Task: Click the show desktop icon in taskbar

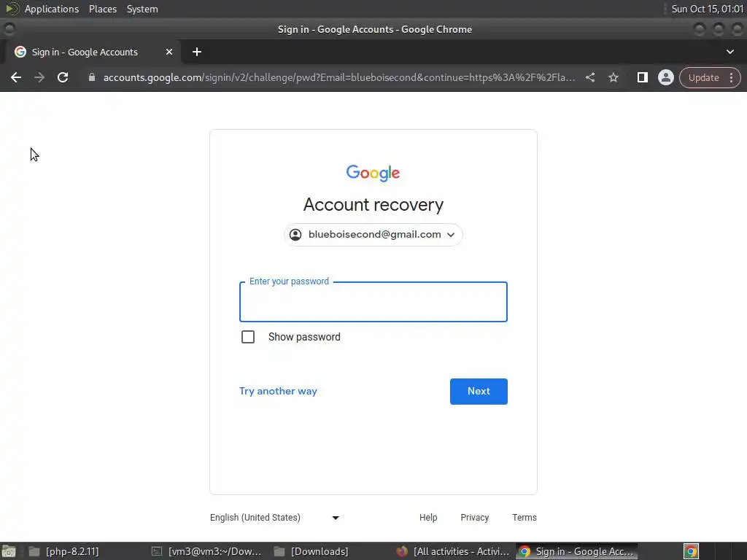Action: (x=9, y=551)
